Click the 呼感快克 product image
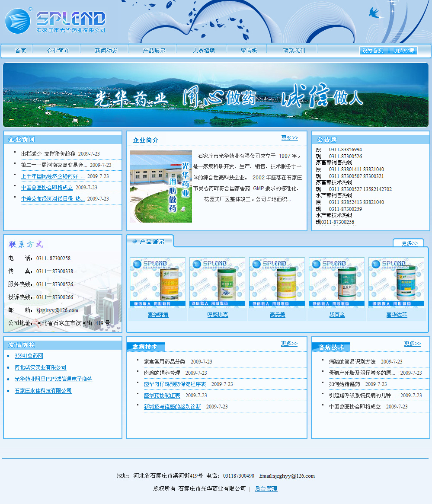Image resolution: width=432 pixels, height=504 pixels. tap(217, 282)
